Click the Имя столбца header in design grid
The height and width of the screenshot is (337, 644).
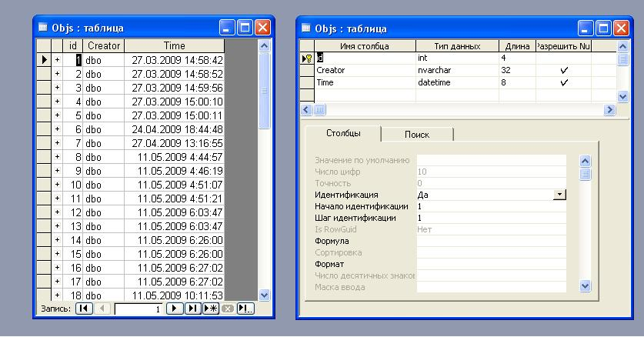pyautogui.click(x=365, y=46)
